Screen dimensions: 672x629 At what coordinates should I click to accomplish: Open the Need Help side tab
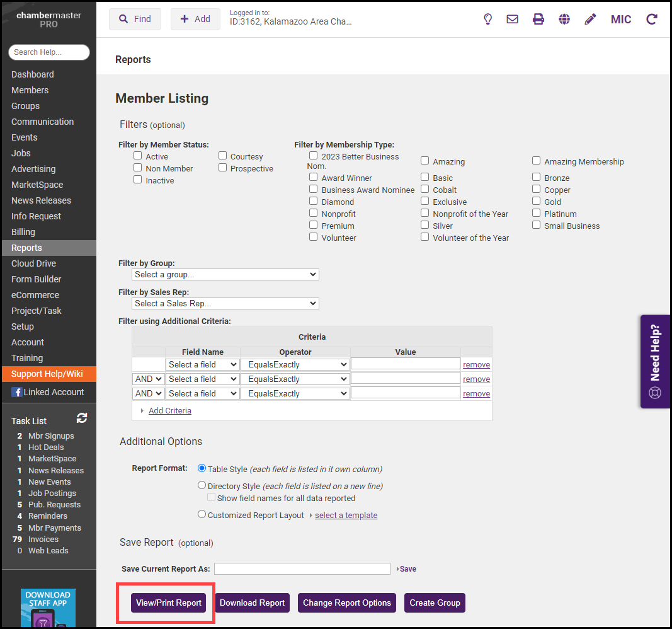655,361
